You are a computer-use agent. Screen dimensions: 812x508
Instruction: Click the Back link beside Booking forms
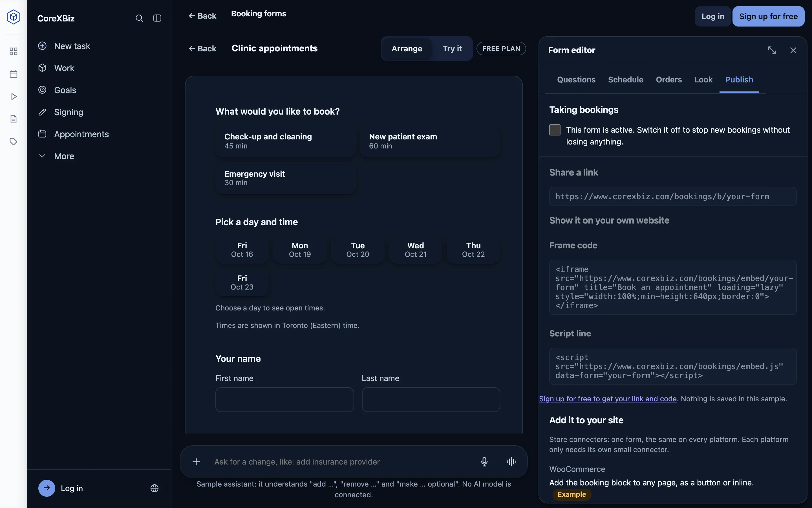pyautogui.click(x=202, y=16)
